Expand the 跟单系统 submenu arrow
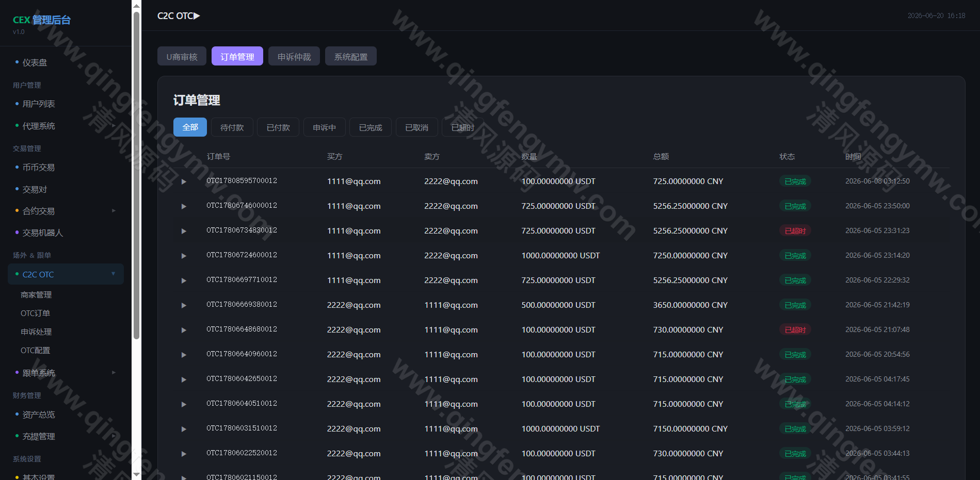The height and width of the screenshot is (480, 980). pyautogui.click(x=114, y=372)
